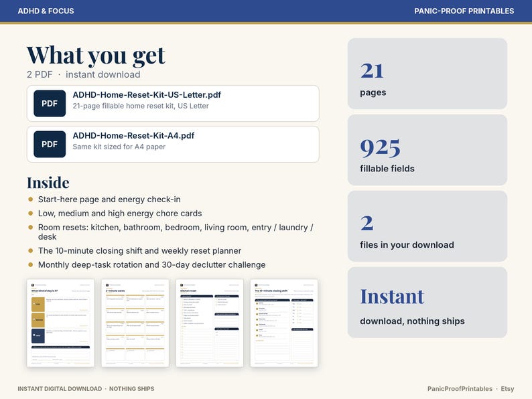The width and height of the screenshot is (532, 399).
Task: Click the '21' pages stat number
Action: [372, 71]
